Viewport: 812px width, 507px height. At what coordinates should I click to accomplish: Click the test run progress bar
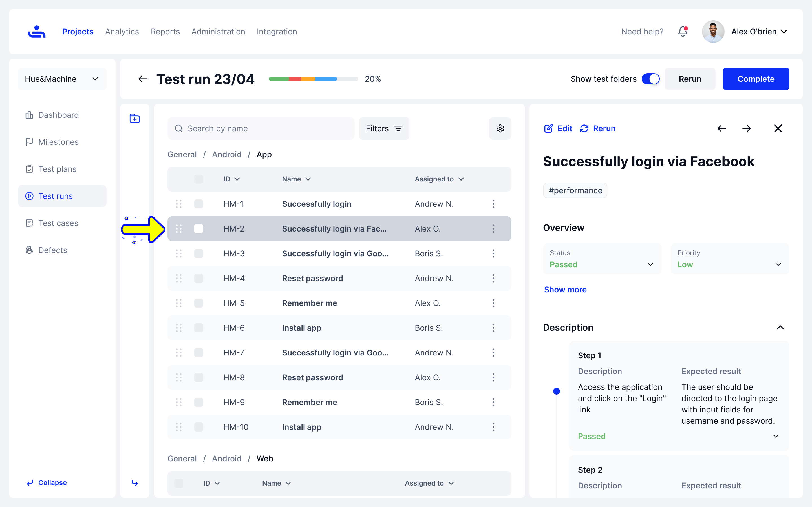(x=313, y=79)
